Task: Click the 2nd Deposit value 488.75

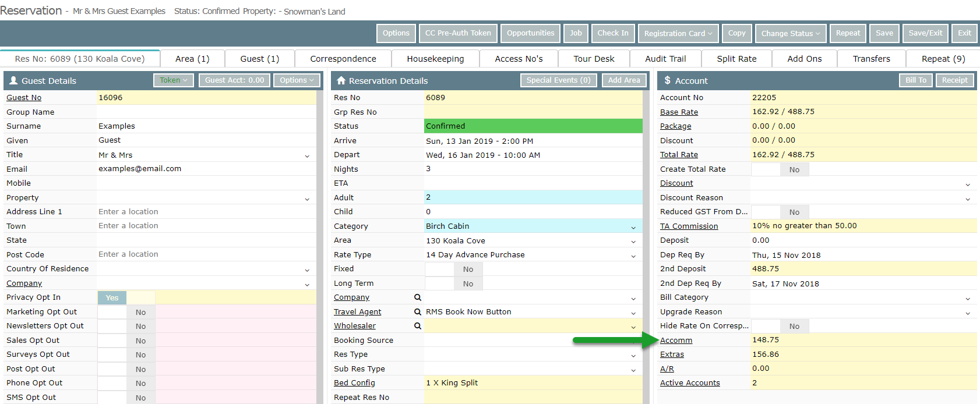Action: [864, 269]
